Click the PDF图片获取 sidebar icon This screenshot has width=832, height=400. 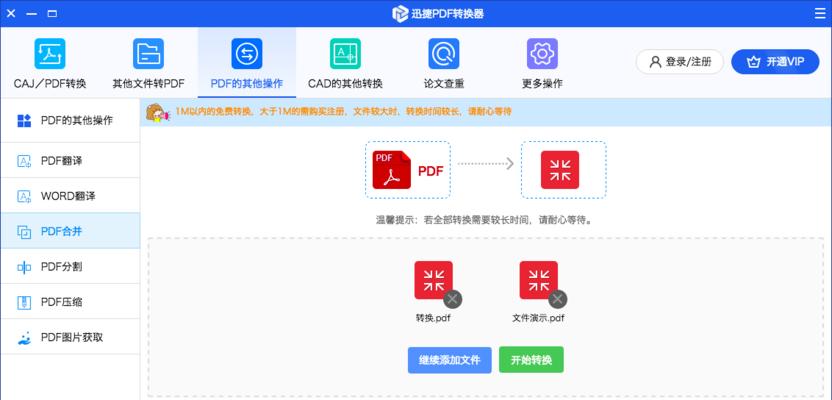24,337
